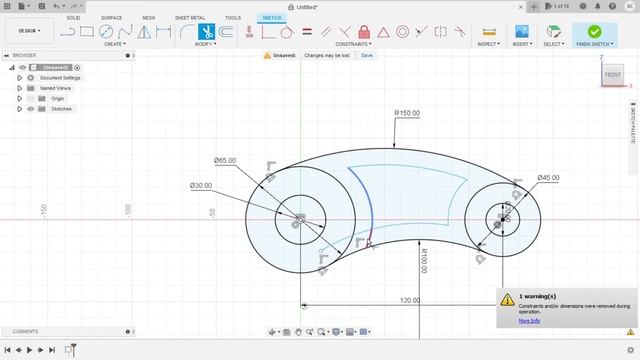Image resolution: width=640 pixels, height=360 pixels.
Task: Toggle visibility of the Sketches folder
Action: tap(31, 109)
